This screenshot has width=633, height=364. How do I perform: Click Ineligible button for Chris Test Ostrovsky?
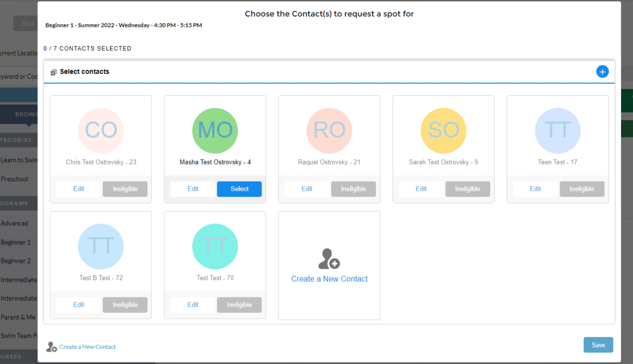pyautogui.click(x=125, y=189)
